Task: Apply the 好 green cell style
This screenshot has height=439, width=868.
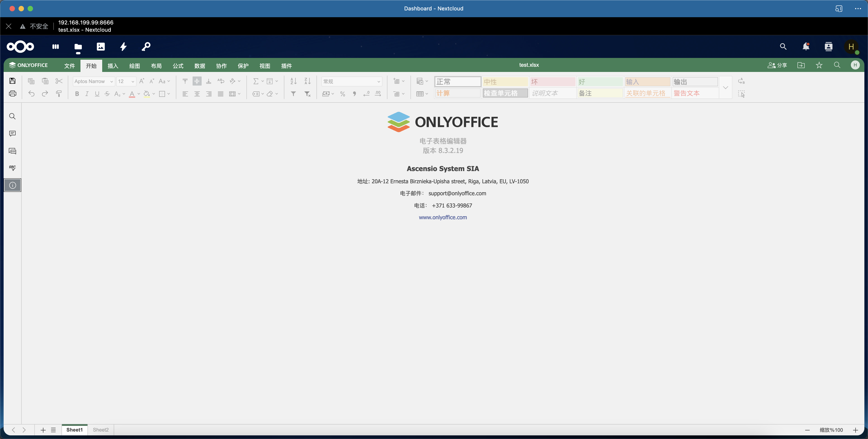Action: (x=600, y=82)
